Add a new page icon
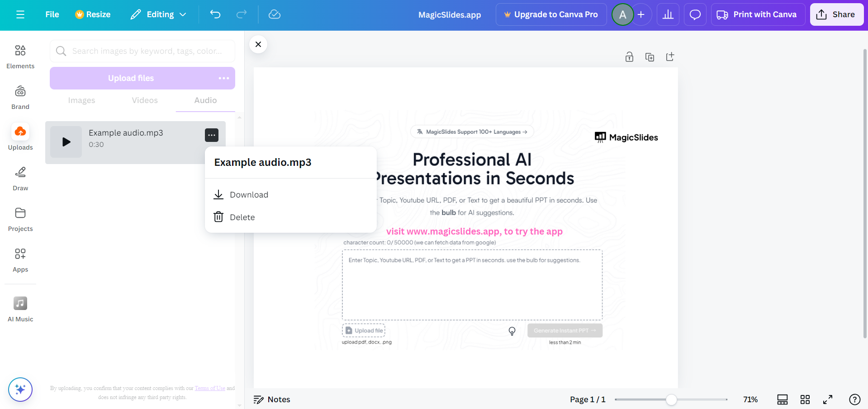868x409 pixels. [x=670, y=57]
